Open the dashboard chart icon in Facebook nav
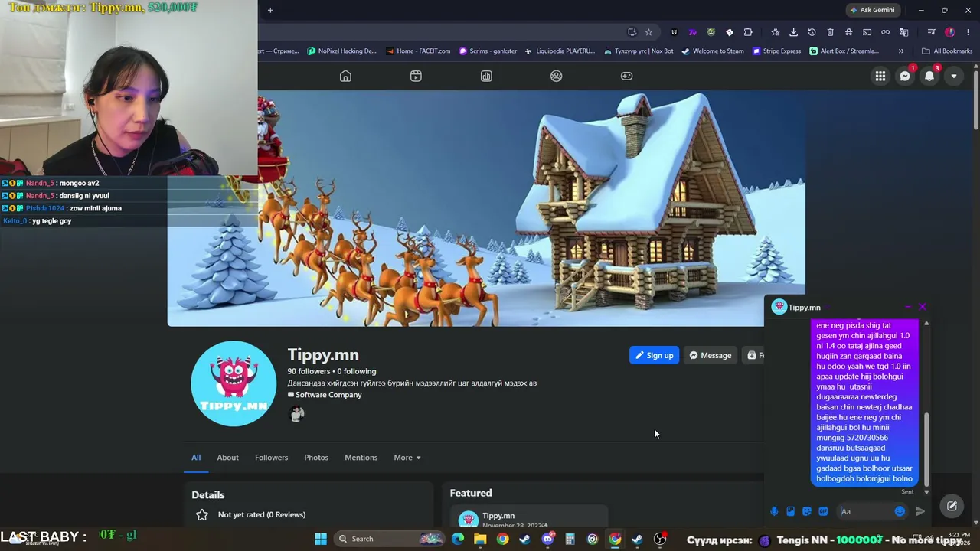 tap(486, 76)
